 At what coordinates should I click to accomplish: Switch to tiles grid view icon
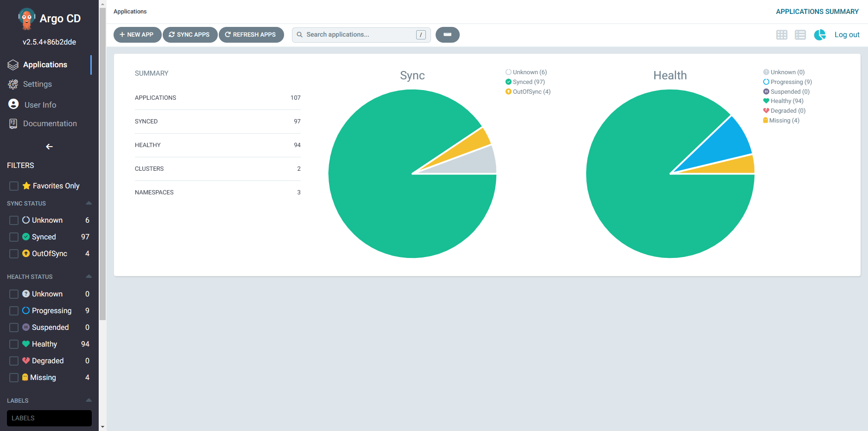click(x=781, y=35)
